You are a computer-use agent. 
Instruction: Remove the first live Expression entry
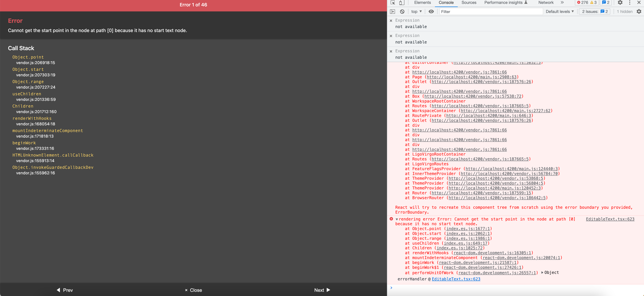[391, 20]
